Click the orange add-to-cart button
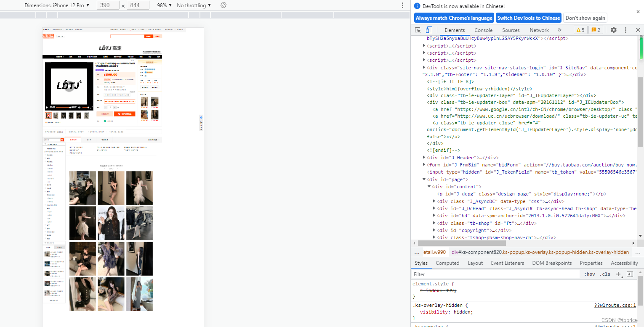 pos(125,114)
